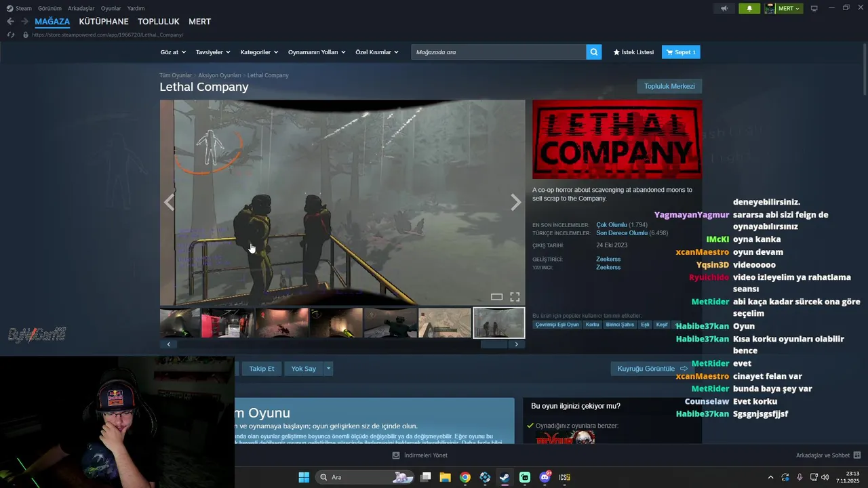868x488 pixels.
Task: Open the green notifications bell
Action: [x=749, y=8]
